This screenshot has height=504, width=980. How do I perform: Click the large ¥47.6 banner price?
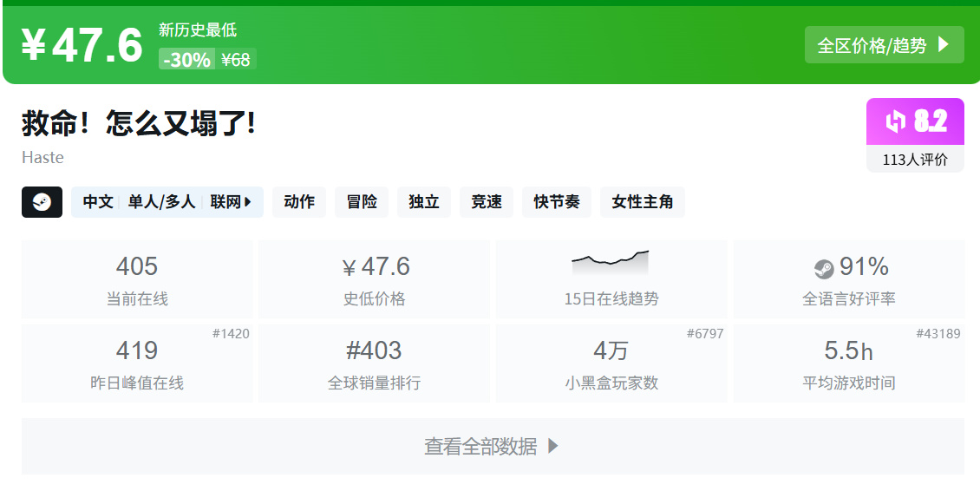[82, 45]
